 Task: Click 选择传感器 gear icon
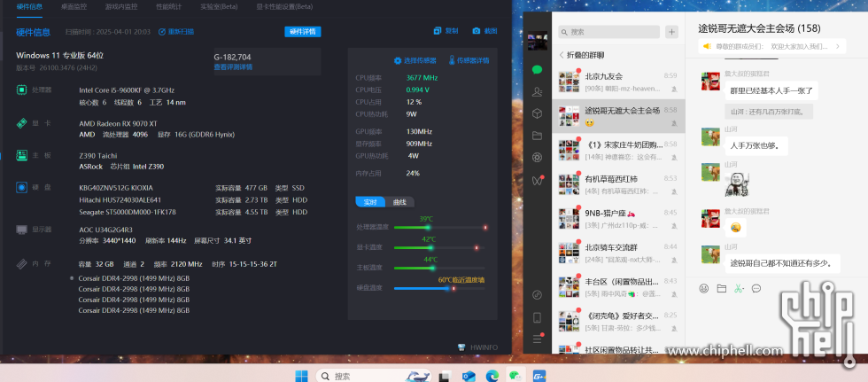pyautogui.click(x=398, y=60)
